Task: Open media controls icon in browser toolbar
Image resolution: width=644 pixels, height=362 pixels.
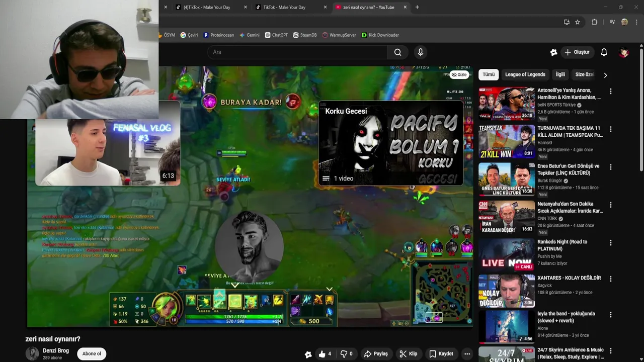Action: tap(612, 22)
